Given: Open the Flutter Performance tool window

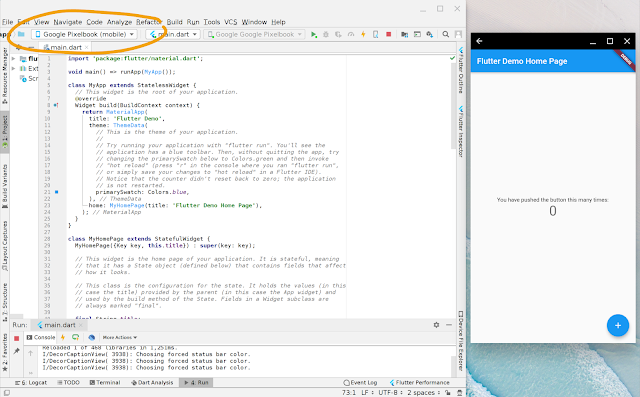Looking at the screenshot, I should click(419, 383).
